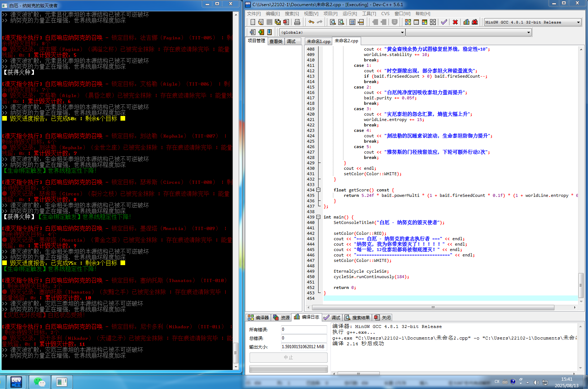Open the 编译器 bottom panel tab
Viewport: 588px width, 389px height.
click(258, 317)
